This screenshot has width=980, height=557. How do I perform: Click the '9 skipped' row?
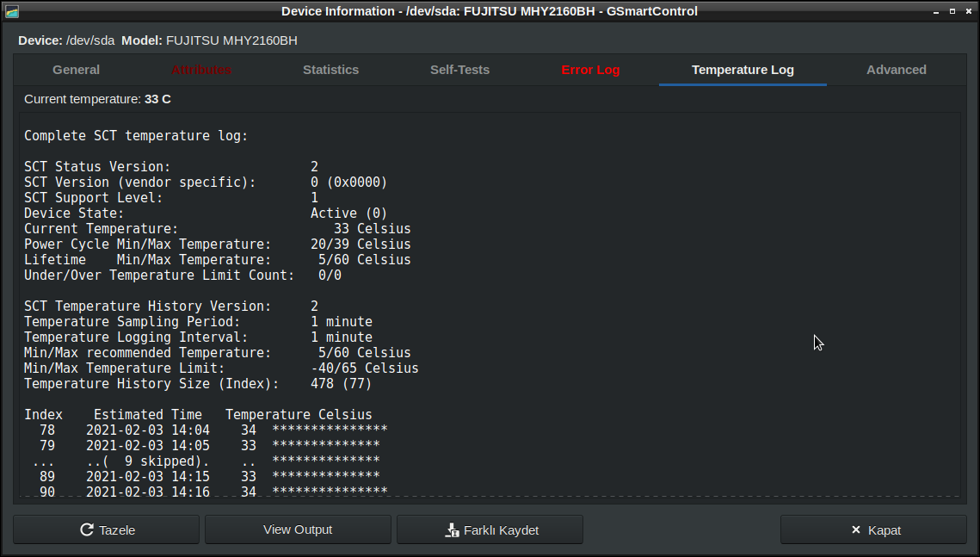click(206, 461)
